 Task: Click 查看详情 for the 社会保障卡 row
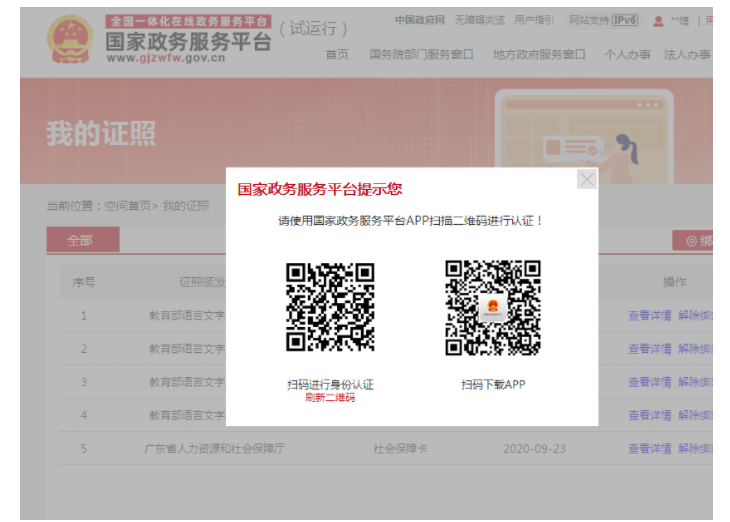(x=649, y=449)
